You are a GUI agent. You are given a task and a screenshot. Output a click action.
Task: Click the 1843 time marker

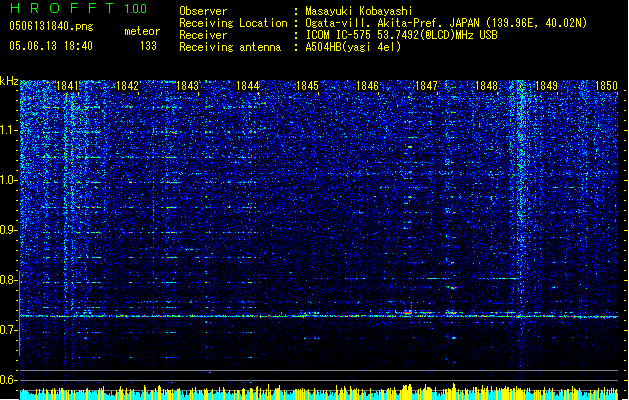187,86
